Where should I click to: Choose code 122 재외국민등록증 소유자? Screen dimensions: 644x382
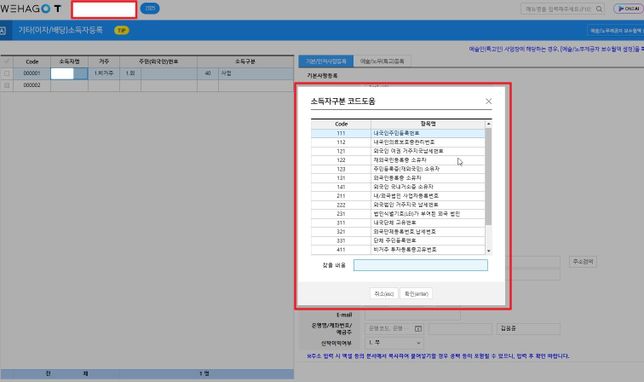[398, 160]
